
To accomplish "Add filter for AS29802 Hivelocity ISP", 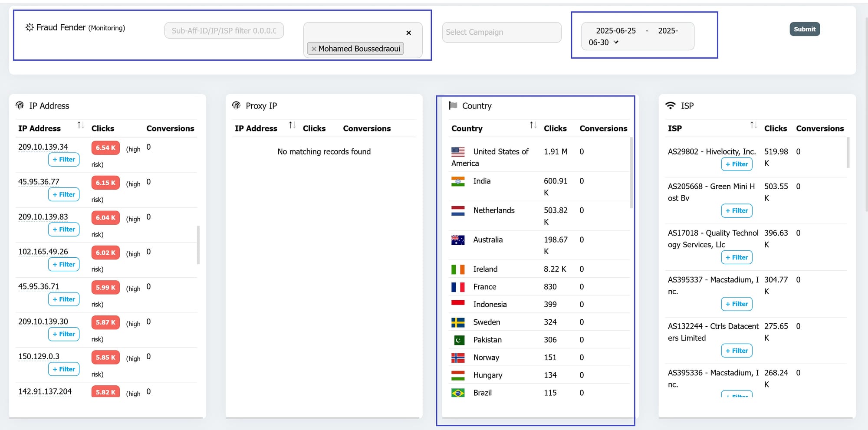I will pyautogui.click(x=736, y=164).
